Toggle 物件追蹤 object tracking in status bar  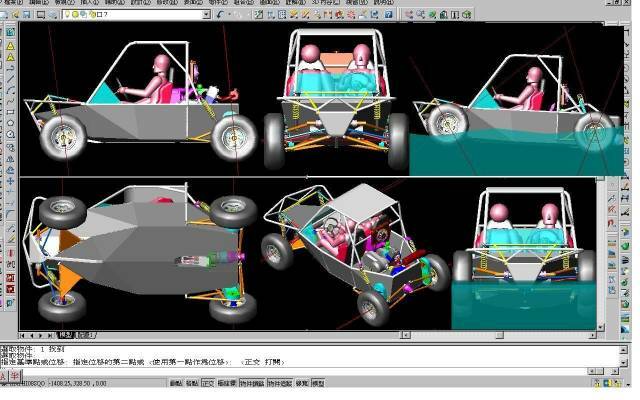pos(280,383)
